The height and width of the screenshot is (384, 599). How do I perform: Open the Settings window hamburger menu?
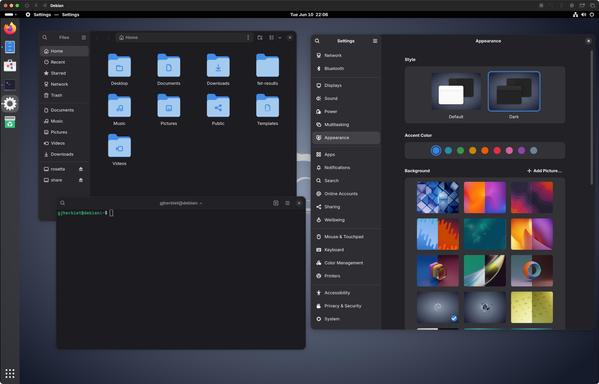pyautogui.click(x=375, y=41)
